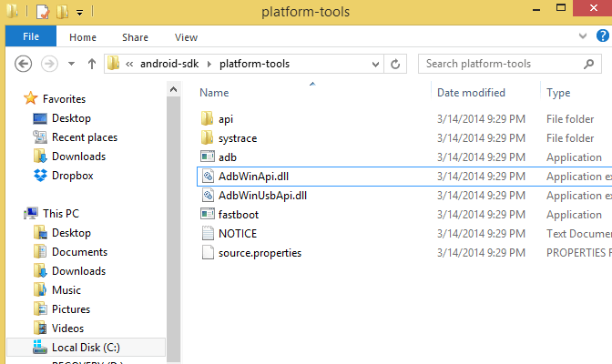
Task: Select the NOTICE text document
Action: [237, 234]
